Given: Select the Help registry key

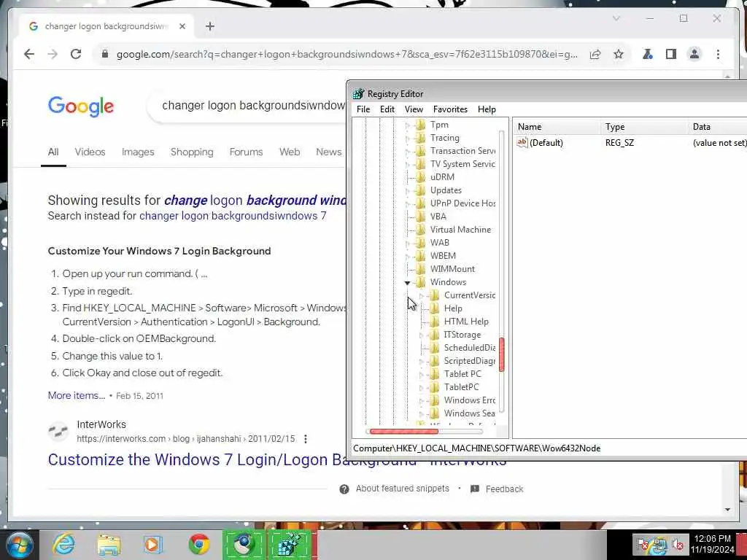Looking at the screenshot, I should 453,308.
